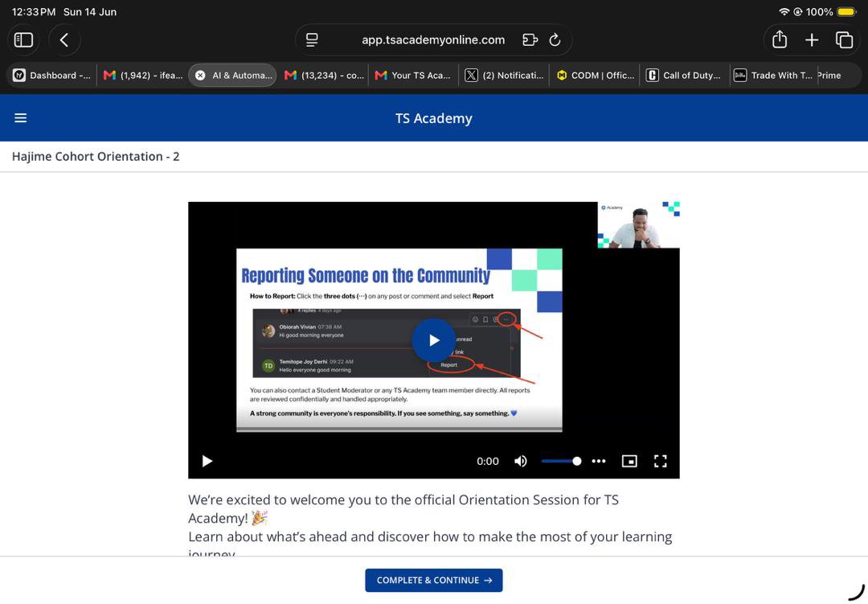Start the video with center play button
Image resolution: width=868 pixels, height=604 pixels.
[x=434, y=340]
